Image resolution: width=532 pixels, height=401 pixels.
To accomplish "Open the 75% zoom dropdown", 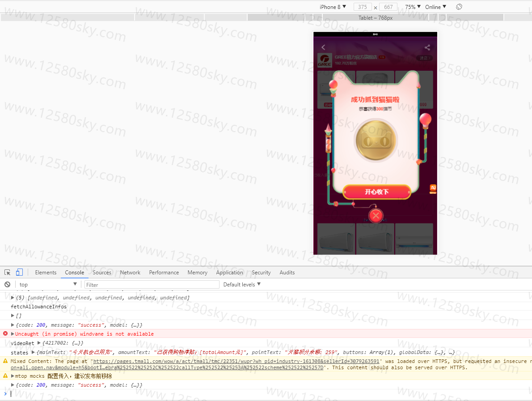I will click(413, 7).
